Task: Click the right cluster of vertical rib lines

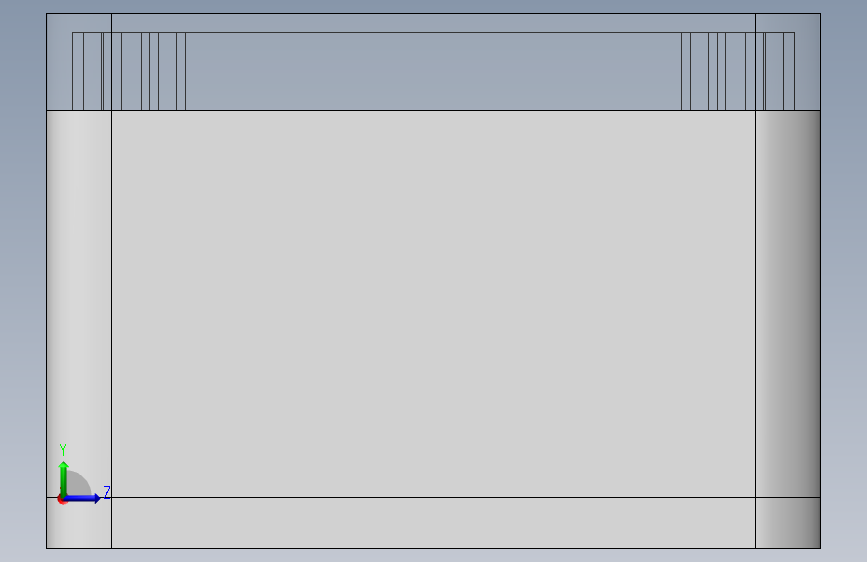Action: tap(738, 71)
